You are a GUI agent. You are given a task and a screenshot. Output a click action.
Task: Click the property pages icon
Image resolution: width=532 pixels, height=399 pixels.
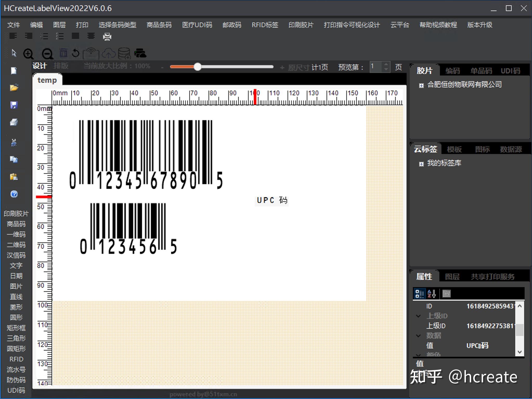pos(446,294)
